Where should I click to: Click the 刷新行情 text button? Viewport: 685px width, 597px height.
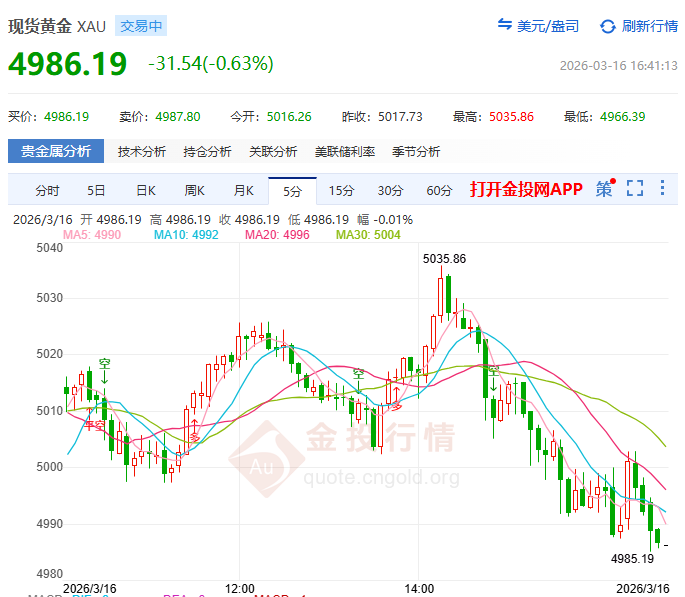click(x=650, y=26)
